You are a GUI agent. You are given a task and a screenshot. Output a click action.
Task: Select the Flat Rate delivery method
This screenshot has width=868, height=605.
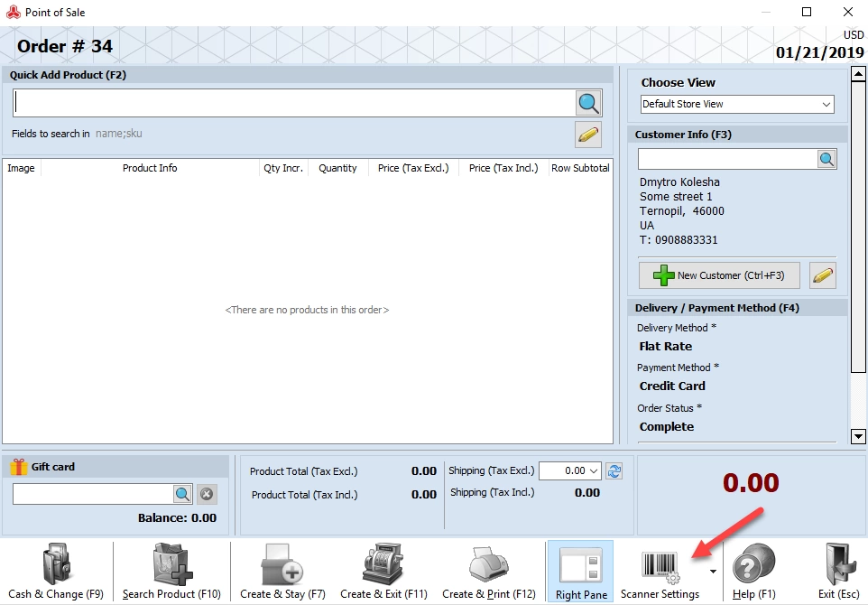[665, 346]
